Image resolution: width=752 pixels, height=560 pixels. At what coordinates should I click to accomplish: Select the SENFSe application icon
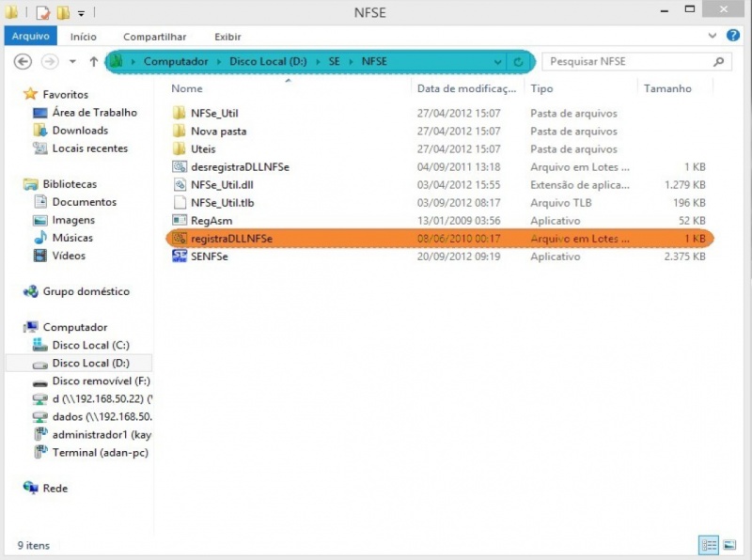pyautogui.click(x=180, y=257)
